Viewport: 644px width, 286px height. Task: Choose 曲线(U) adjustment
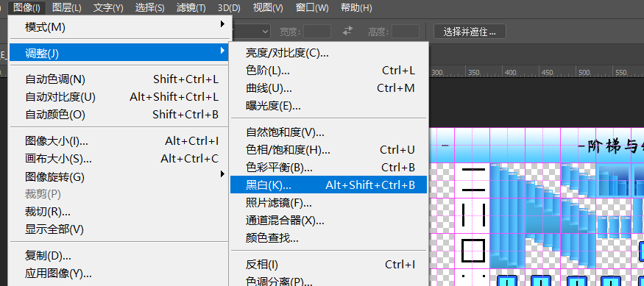tap(328, 87)
